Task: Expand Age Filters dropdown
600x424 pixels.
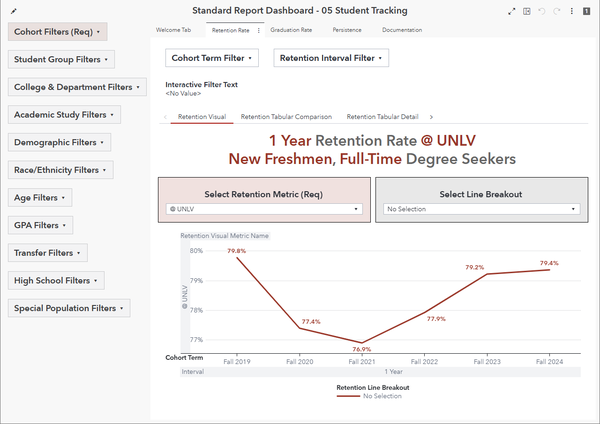Action: tap(40, 197)
